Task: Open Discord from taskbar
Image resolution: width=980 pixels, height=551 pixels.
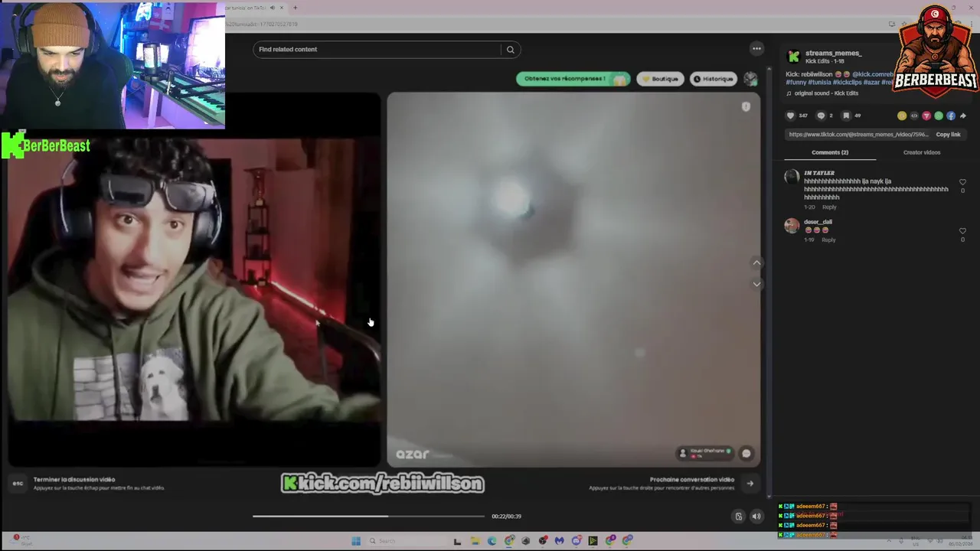Action: 577,541
